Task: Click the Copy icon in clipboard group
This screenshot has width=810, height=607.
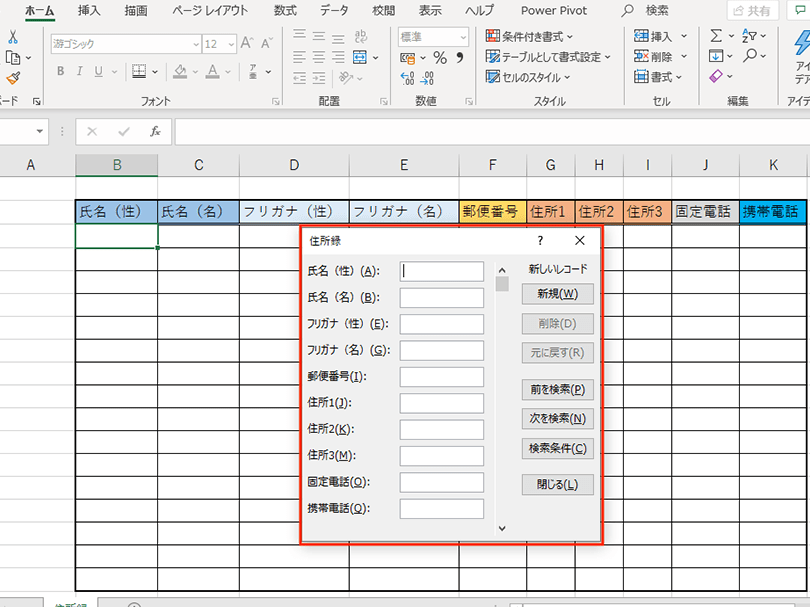Action: point(13,58)
